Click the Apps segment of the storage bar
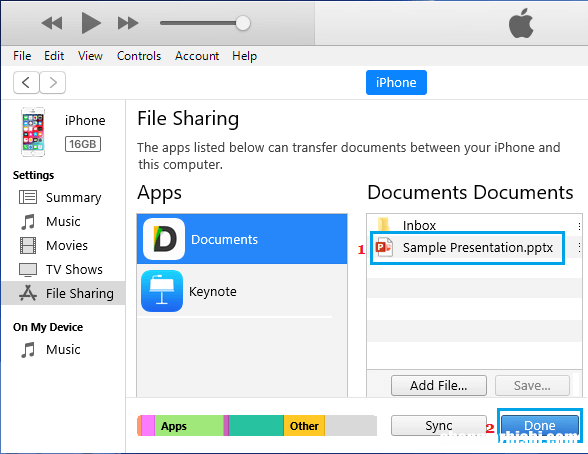The image size is (588, 454). pos(189,426)
